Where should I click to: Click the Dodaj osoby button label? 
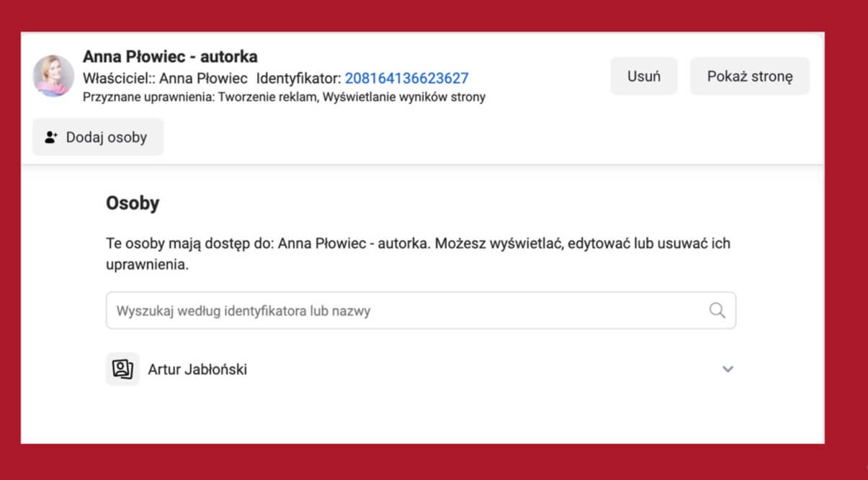click(107, 137)
